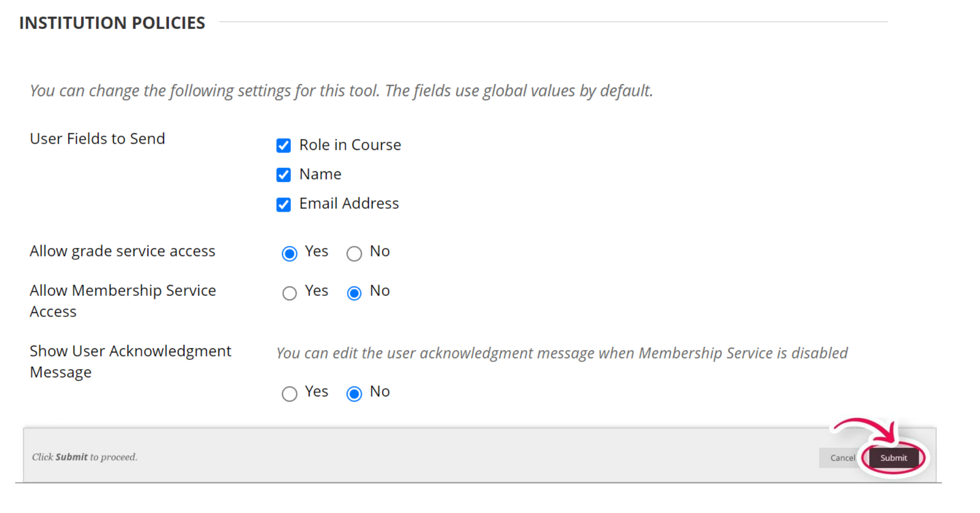
Task: Click the Cancel button
Action: pos(842,458)
